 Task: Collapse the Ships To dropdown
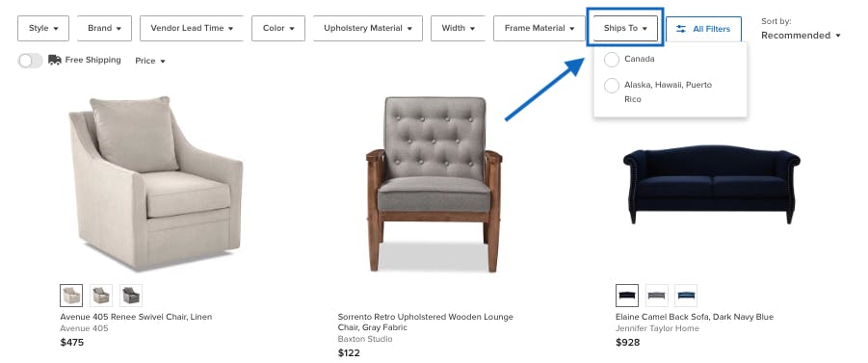[625, 28]
